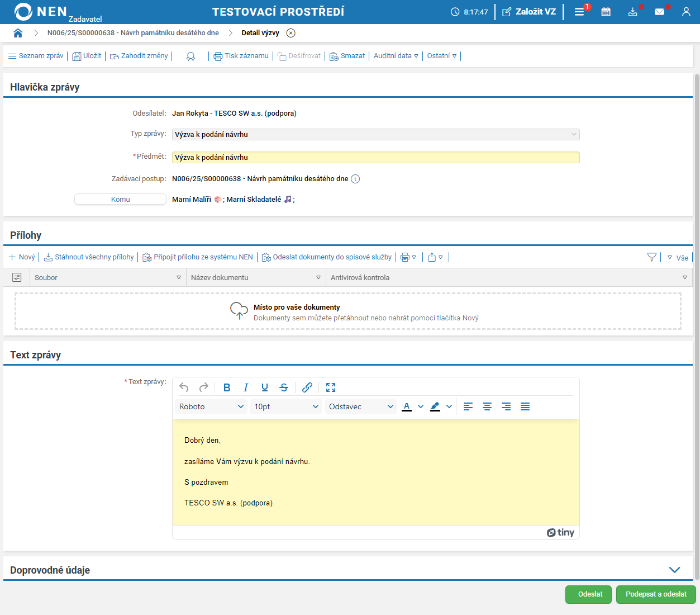Toggle fullscreen mode in the editor
Screen dimensions: 700x615
331,387
